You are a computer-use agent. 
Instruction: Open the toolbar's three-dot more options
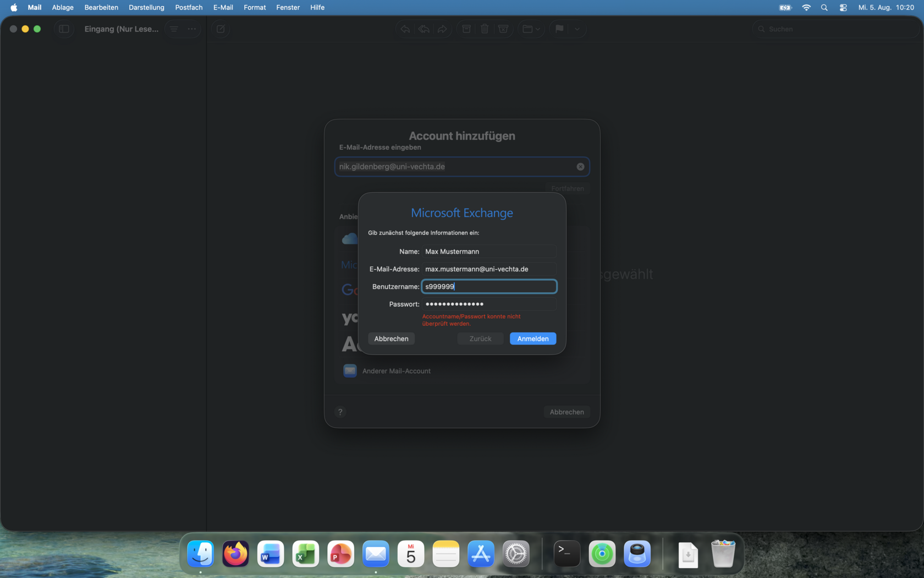pyautogui.click(x=191, y=29)
